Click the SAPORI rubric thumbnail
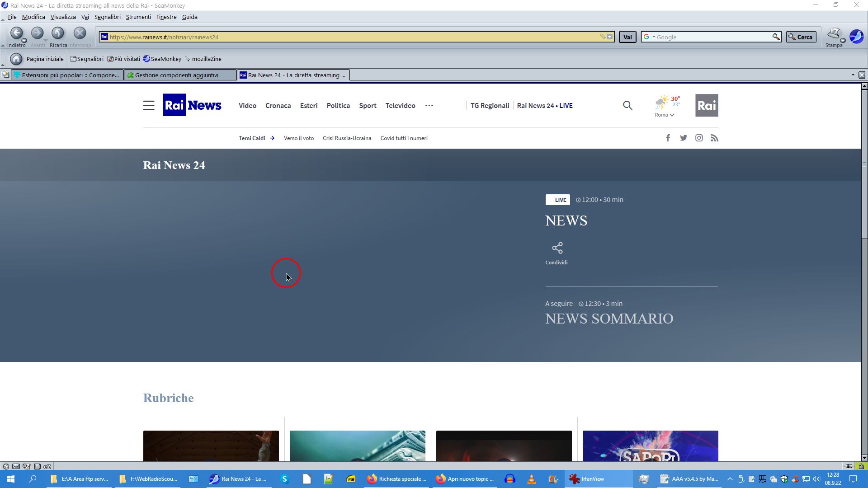The image size is (868, 488). [650, 446]
